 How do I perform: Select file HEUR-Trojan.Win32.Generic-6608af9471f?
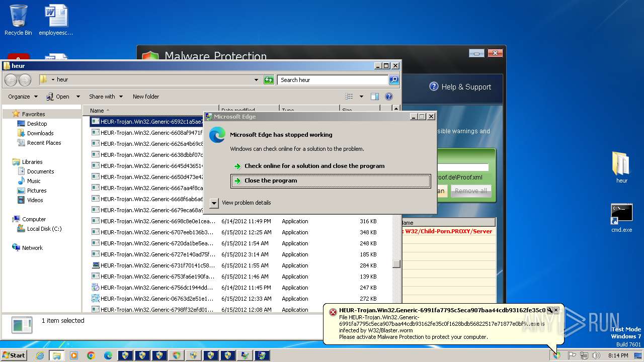coord(147,133)
